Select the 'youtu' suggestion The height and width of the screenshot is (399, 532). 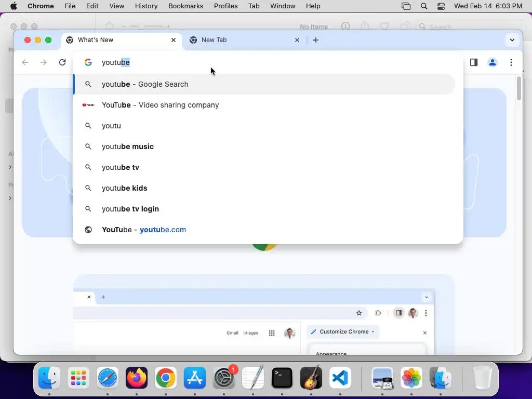coord(264,126)
